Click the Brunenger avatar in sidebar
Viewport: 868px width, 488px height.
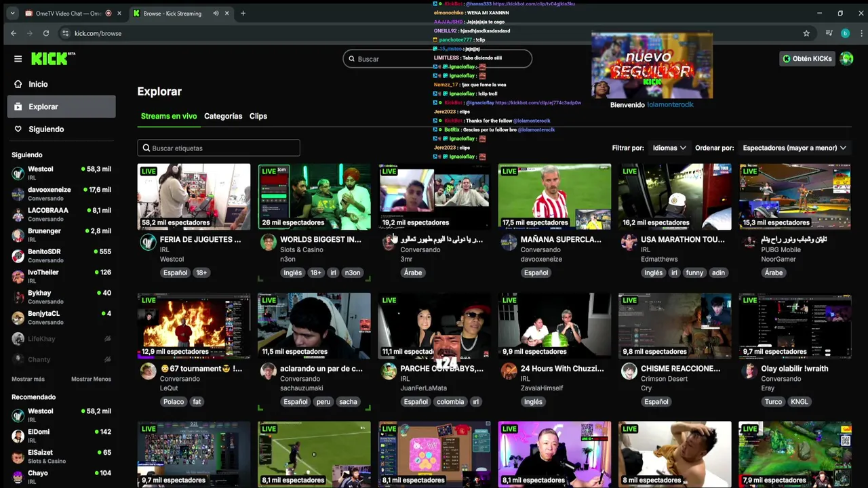pyautogui.click(x=18, y=235)
